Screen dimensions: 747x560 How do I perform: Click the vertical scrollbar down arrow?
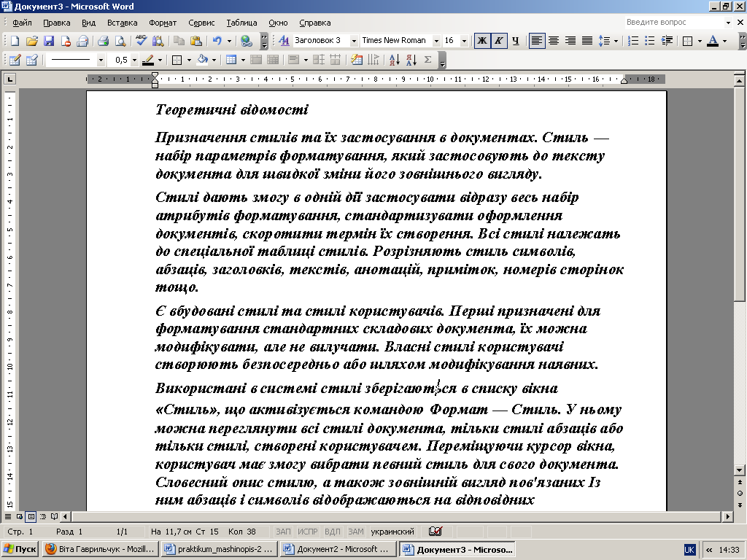[x=740, y=470]
